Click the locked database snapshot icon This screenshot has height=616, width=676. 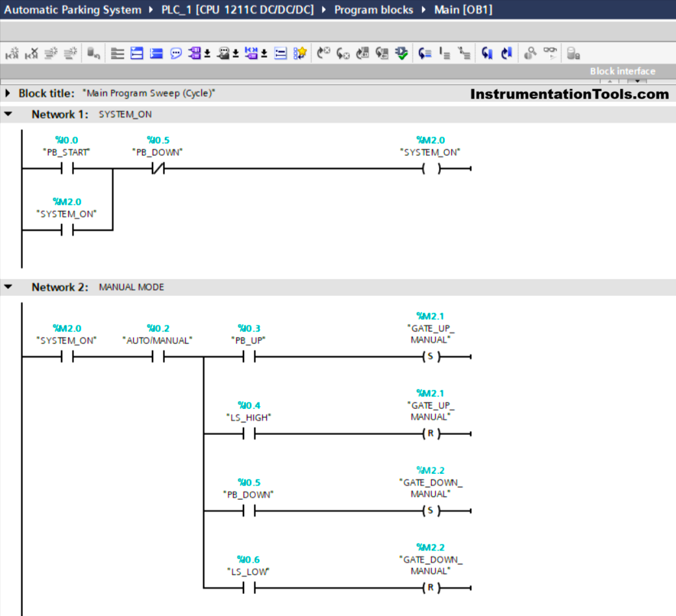[573, 53]
